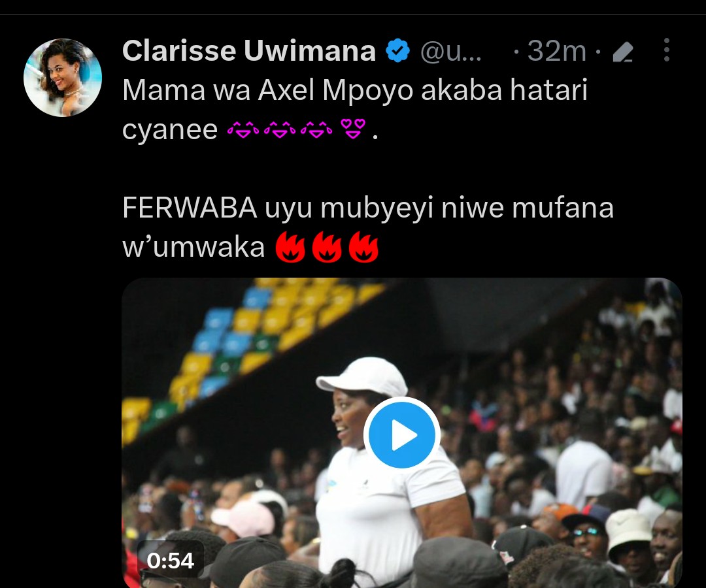Viewport: 706px width, 588px height.
Task: Click the last red fire emoji
Action: point(363,246)
